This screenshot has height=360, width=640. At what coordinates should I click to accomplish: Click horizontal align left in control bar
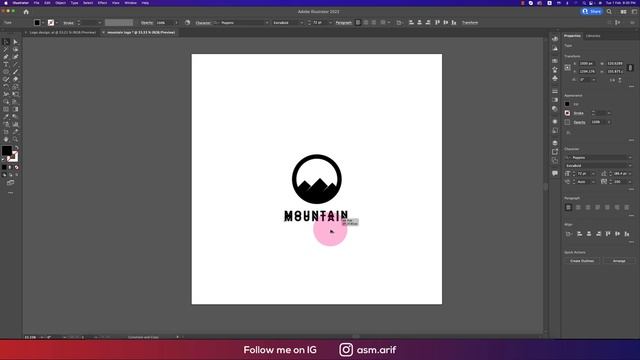(411, 22)
